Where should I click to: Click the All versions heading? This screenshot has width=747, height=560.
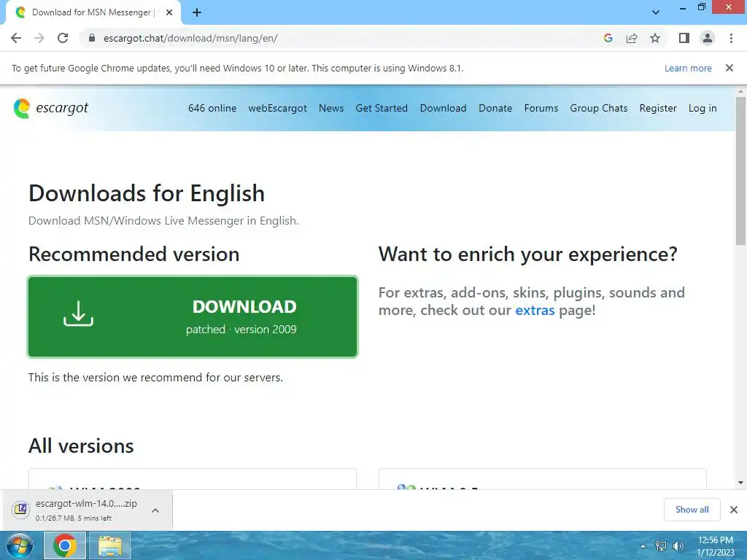(x=81, y=446)
